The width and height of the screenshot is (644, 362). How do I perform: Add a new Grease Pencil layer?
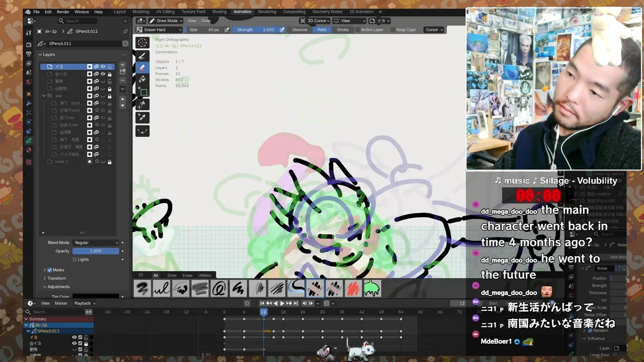click(x=122, y=65)
